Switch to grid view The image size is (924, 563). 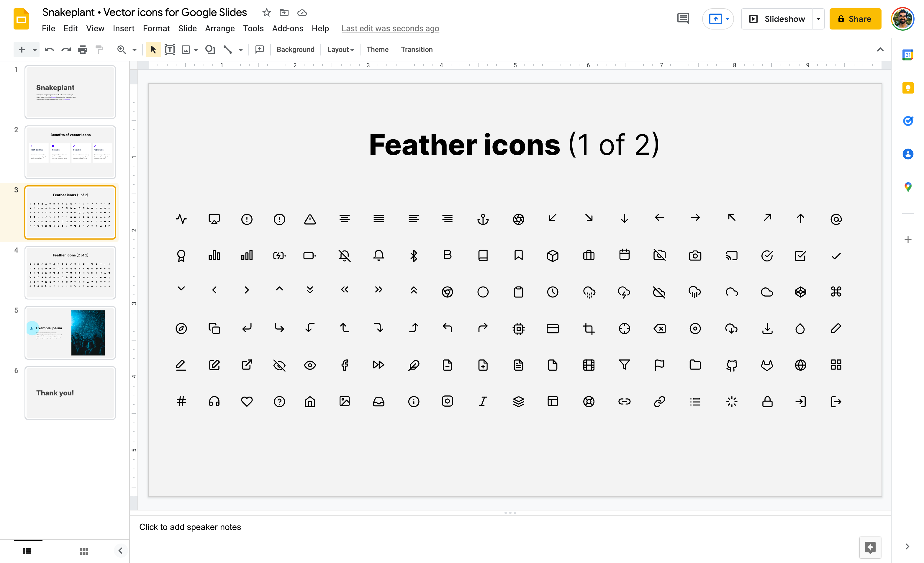click(83, 551)
